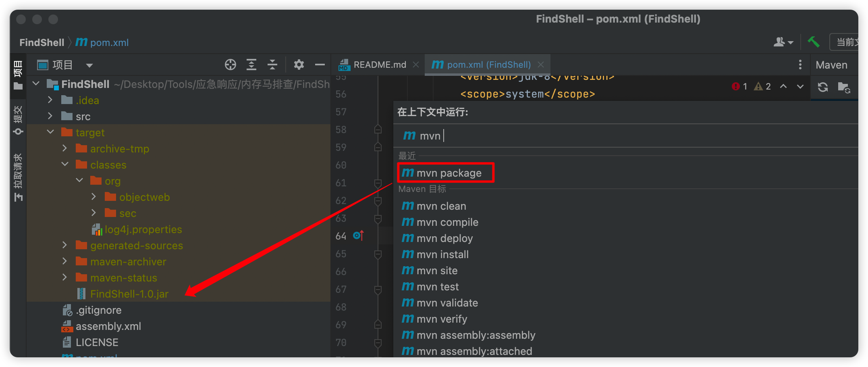Screen dimensions: 868x367
Task: Expand the generated-sources folder
Action: pyautogui.click(x=64, y=245)
